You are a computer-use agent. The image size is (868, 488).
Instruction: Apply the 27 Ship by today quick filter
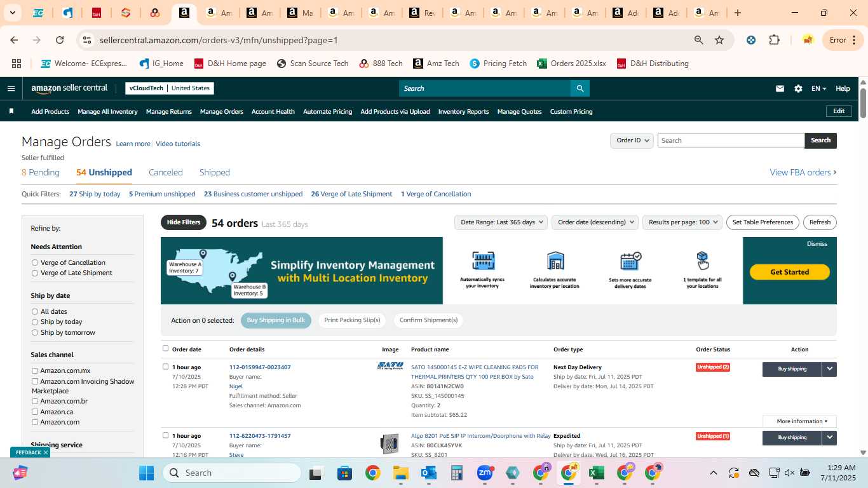tap(95, 194)
